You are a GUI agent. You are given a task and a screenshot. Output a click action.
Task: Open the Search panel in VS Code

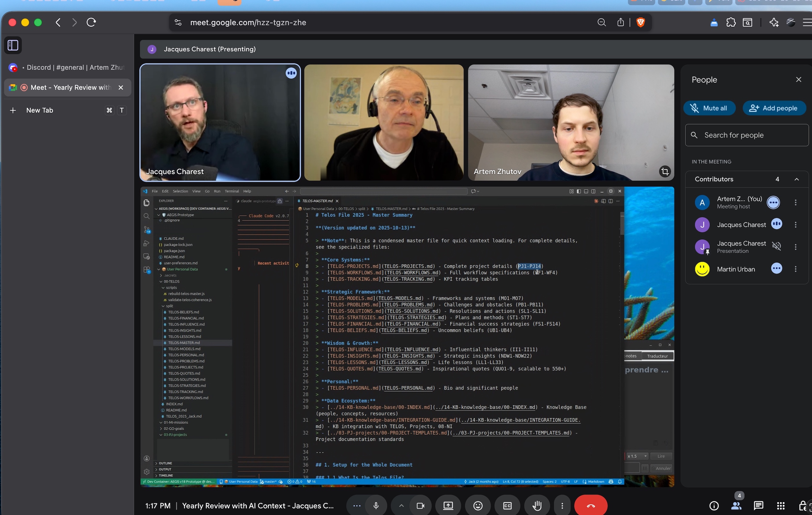pyautogui.click(x=147, y=216)
